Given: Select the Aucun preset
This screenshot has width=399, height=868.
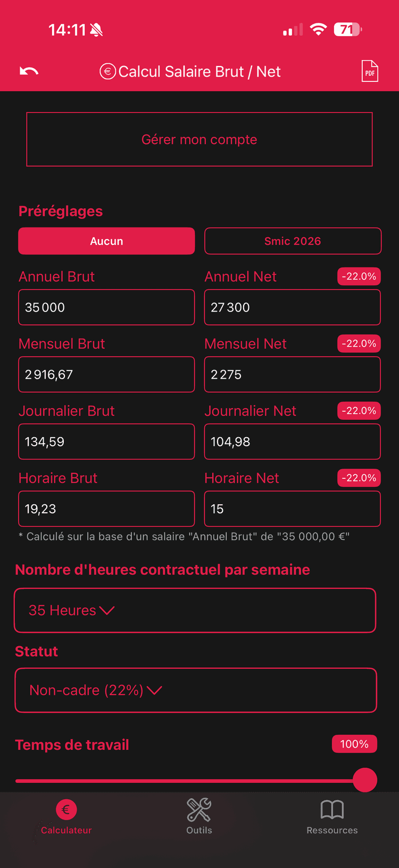Looking at the screenshot, I should (x=106, y=241).
